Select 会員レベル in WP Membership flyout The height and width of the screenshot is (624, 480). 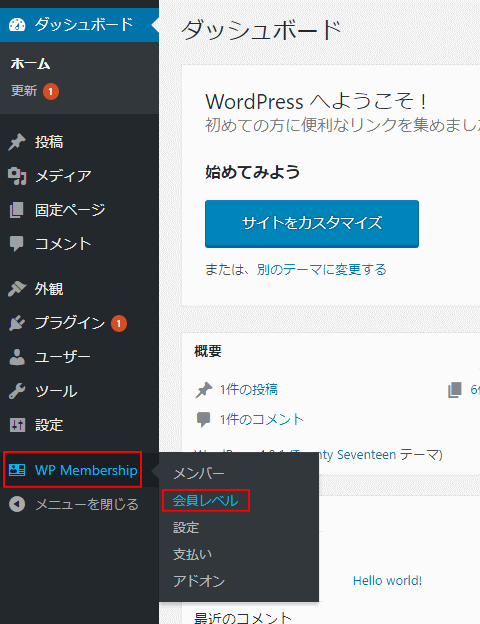(205, 501)
